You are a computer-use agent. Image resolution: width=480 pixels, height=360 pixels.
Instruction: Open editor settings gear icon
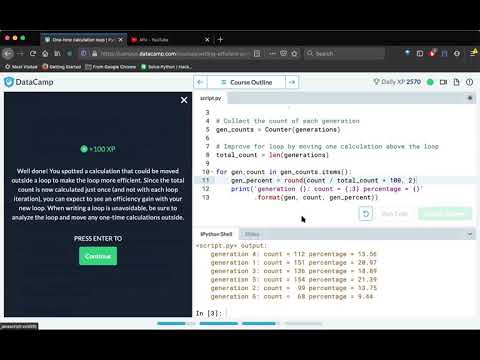(x=470, y=98)
